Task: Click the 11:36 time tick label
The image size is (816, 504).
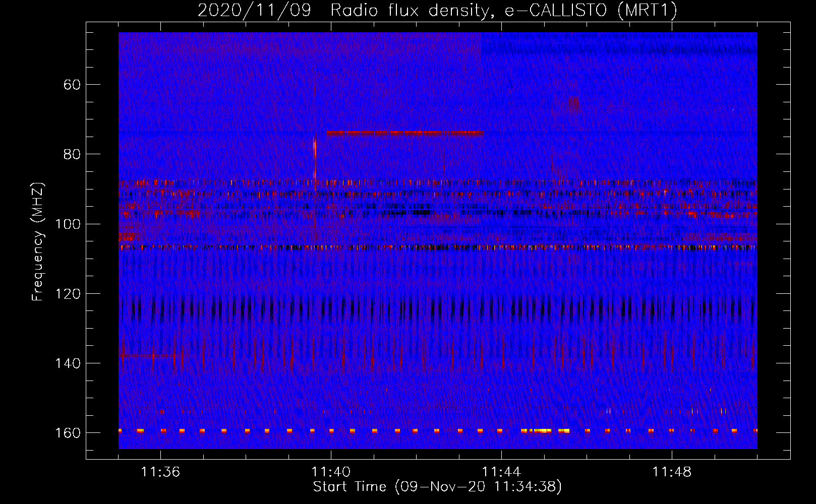Action: (x=160, y=472)
